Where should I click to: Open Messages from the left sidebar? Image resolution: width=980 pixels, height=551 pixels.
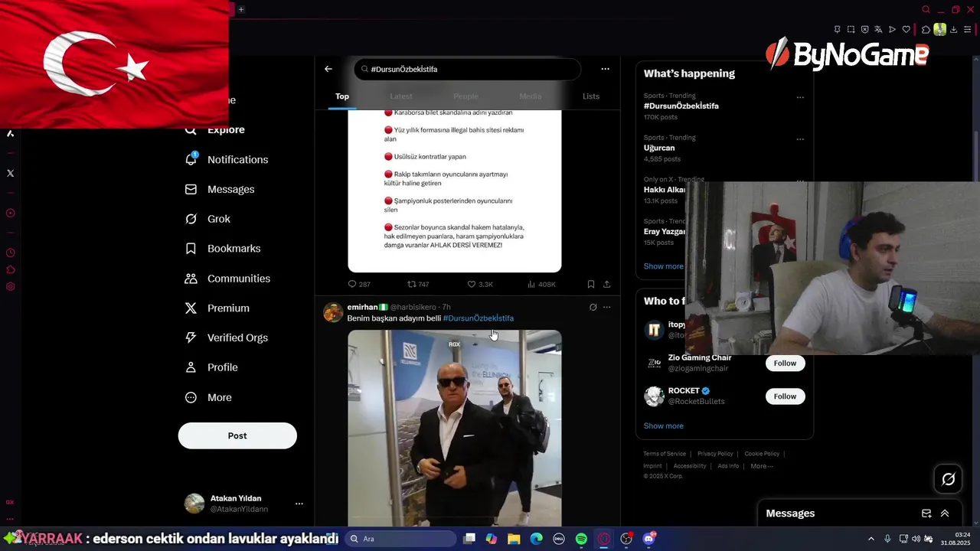coord(220,189)
